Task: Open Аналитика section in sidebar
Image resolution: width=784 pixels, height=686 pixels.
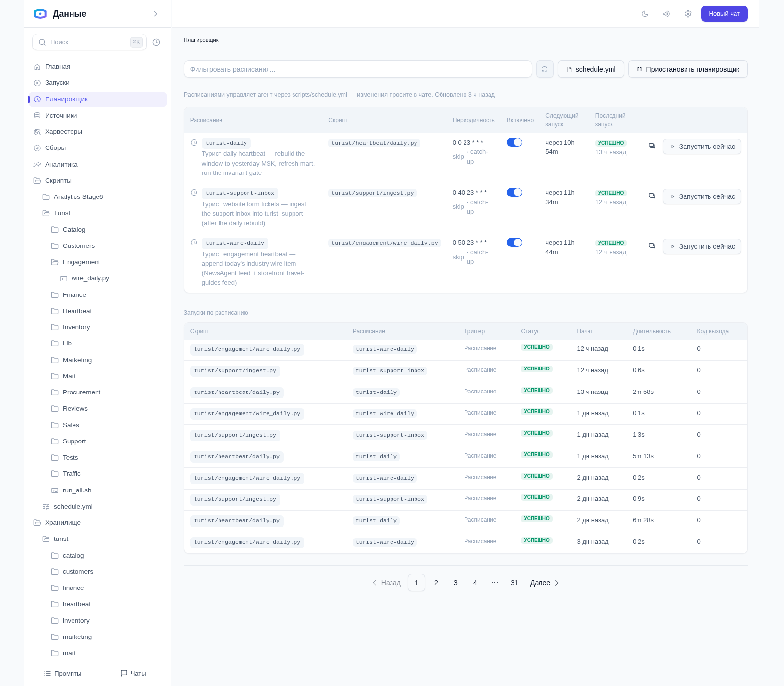Action: [x=98, y=165]
